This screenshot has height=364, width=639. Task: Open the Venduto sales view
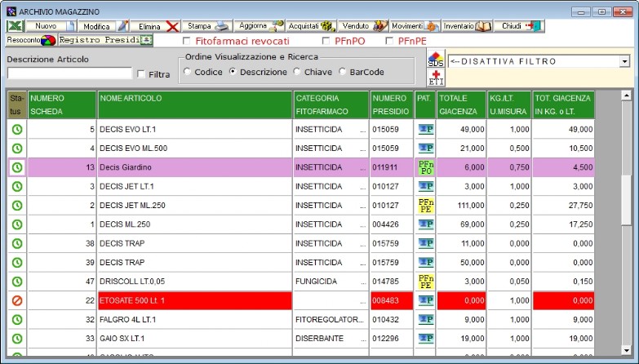coord(363,26)
